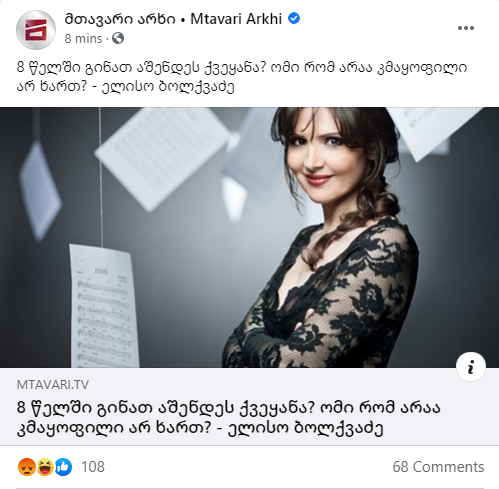This screenshot has width=499, height=489.
Task: Click the angry reaction emoji
Action: 27,467
